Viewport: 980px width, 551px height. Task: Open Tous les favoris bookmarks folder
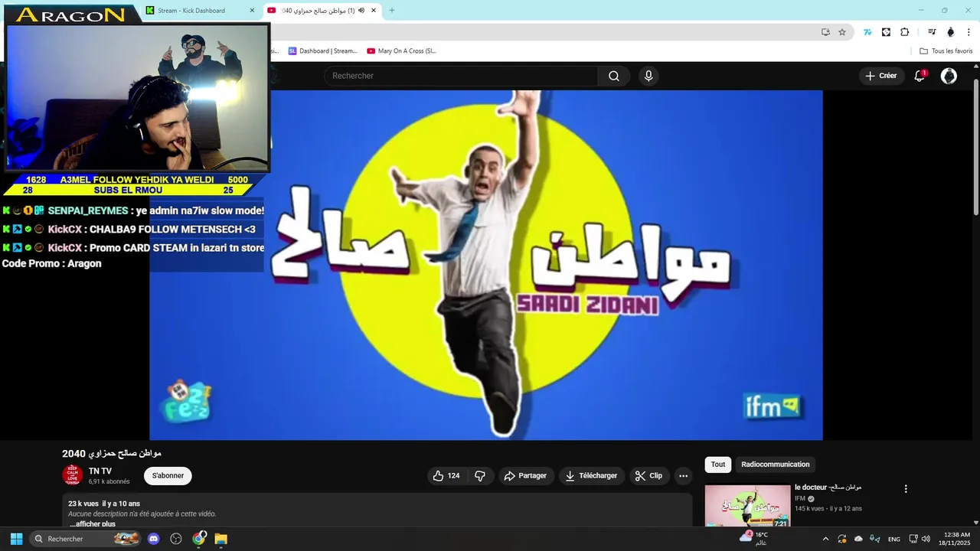pos(946,51)
